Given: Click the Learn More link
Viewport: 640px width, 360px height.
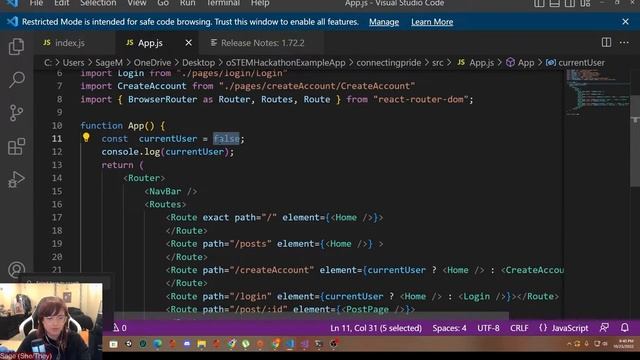Looking at the screenshot, I should (x=432, y=22).
